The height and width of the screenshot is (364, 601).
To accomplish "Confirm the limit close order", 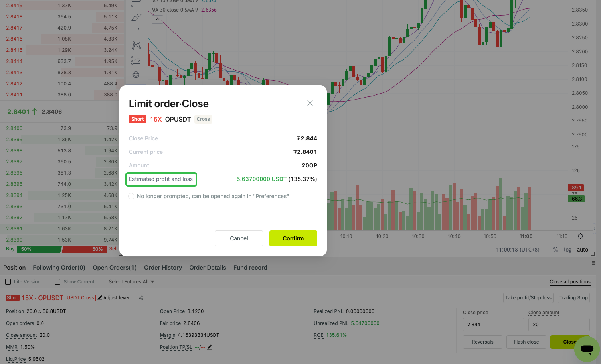I will (293, 238).
